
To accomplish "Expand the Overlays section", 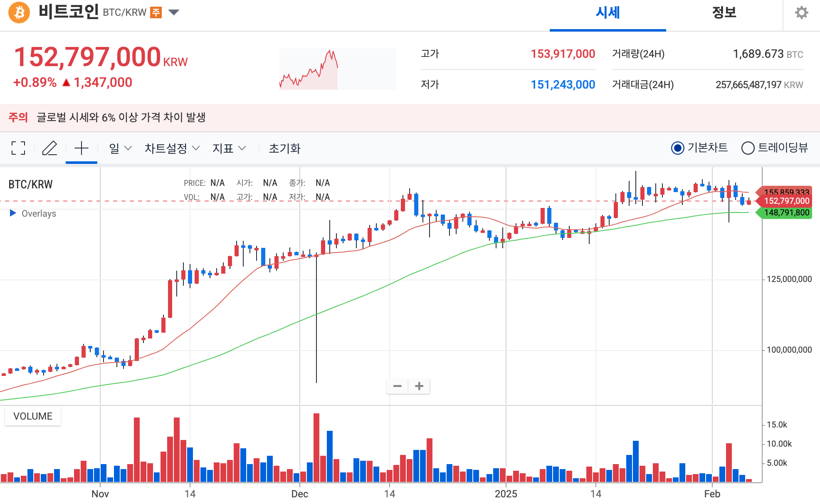I will pos(33,213).
